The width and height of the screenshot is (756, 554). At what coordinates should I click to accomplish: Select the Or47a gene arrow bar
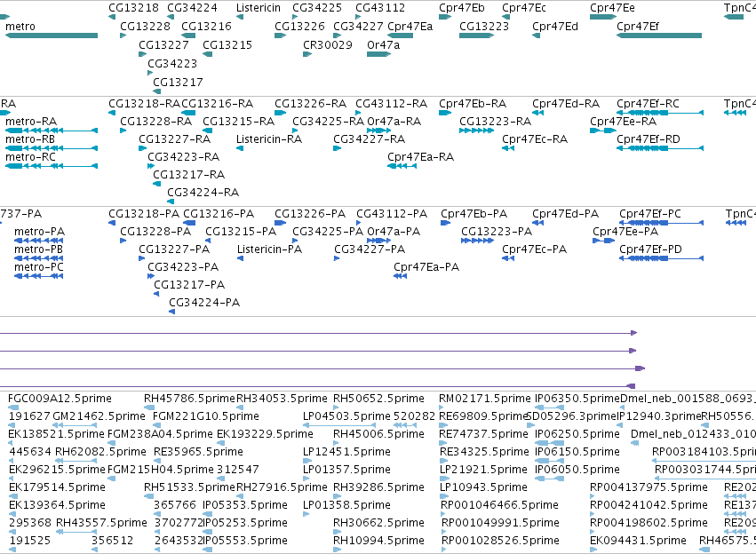(379, 54)
